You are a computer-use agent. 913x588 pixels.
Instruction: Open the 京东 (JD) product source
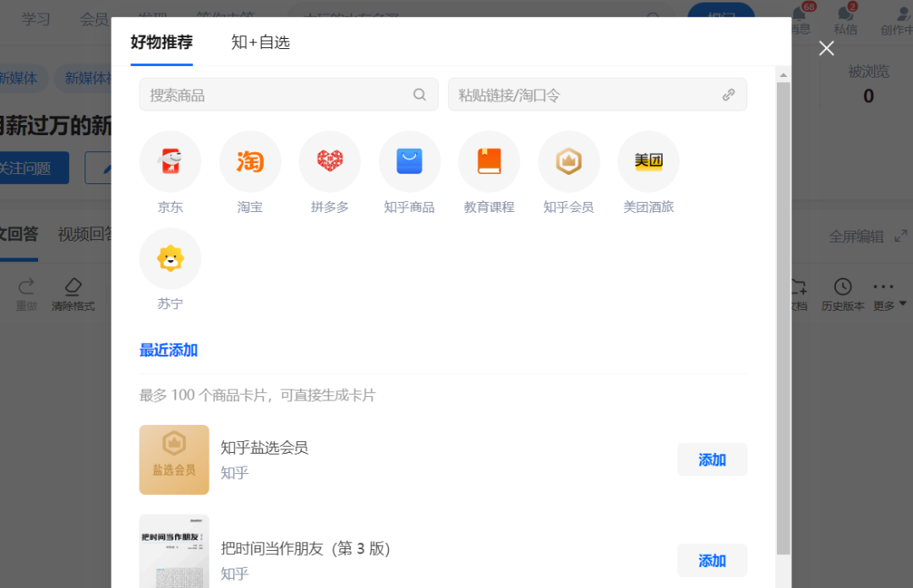170,161
